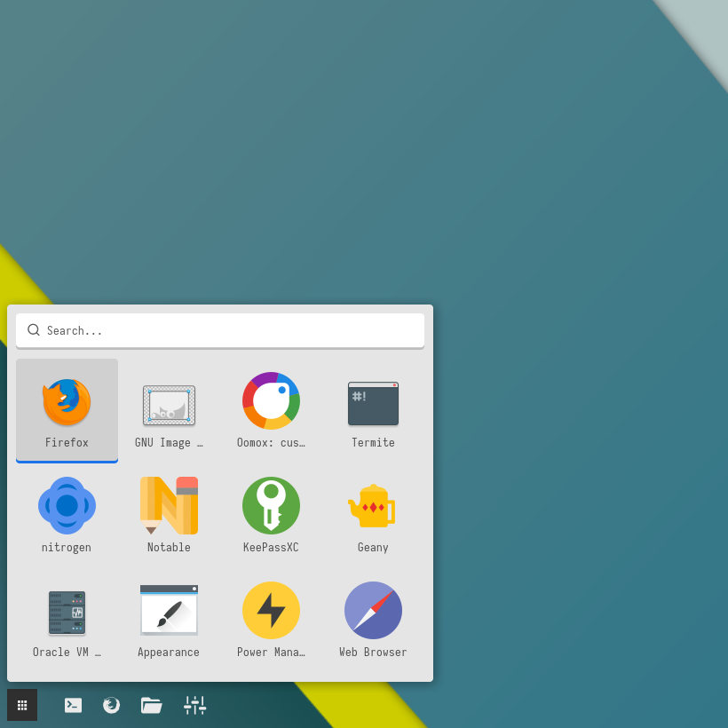Open the GNU Image editor icon
728x728 pixels.
pyautogui.click(x=169, y=406)
